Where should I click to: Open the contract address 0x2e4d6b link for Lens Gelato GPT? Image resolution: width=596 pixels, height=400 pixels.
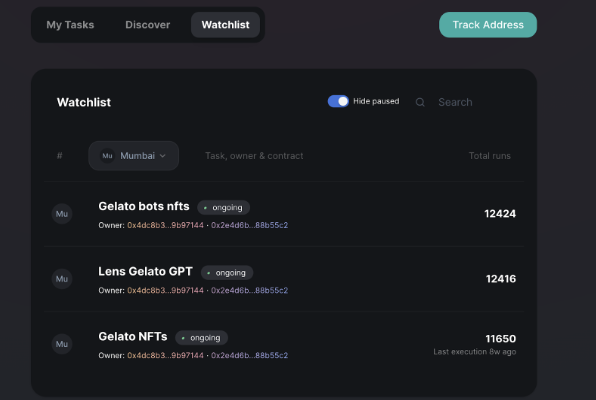[x=249, y=290]
